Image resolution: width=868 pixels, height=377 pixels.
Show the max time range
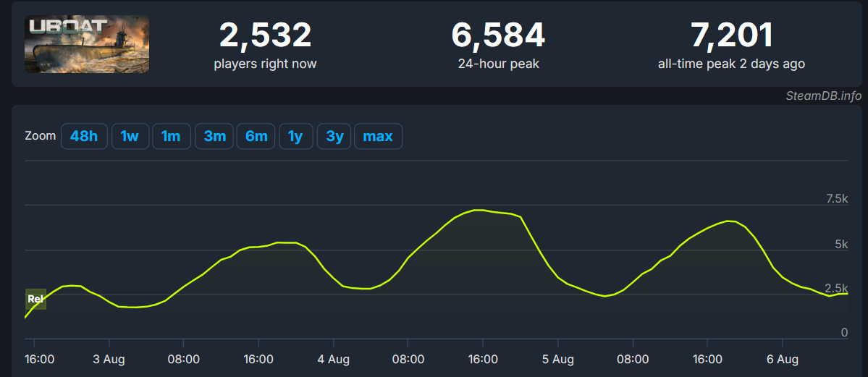point(378,136)
